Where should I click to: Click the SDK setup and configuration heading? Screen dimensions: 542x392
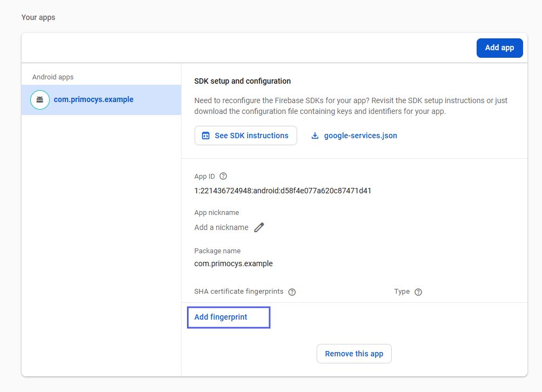pyautogui.click(x=242, y=81)
